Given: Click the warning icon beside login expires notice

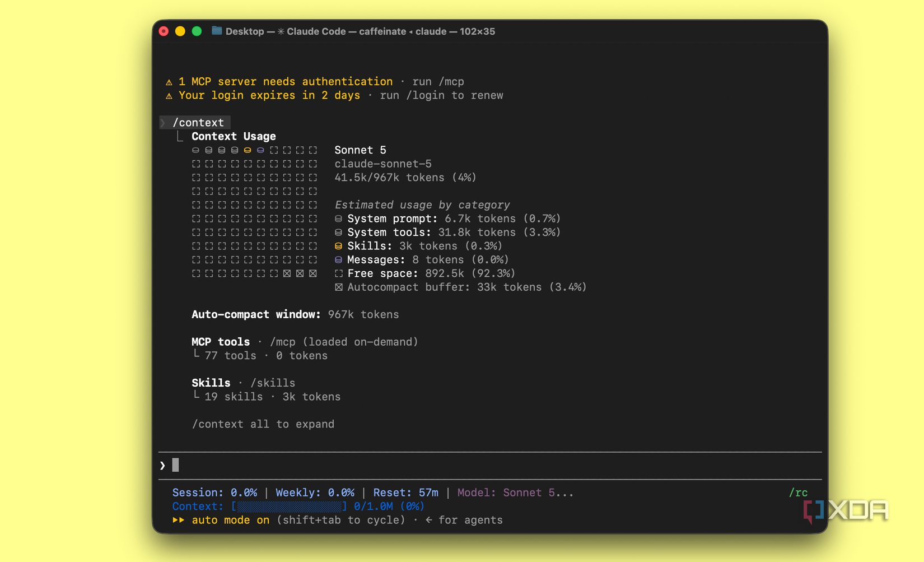Looking at the screenshot, I should [x=169, y=96].
